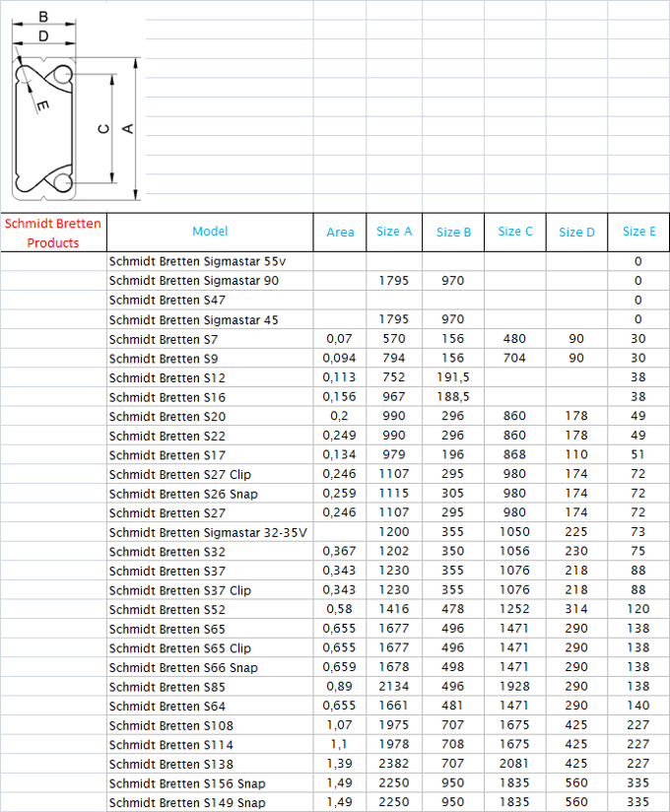Click the 'Schmidt Bretten S16' model cell
The height and width of the screenshot is (812, 670).
pos(210,397)
